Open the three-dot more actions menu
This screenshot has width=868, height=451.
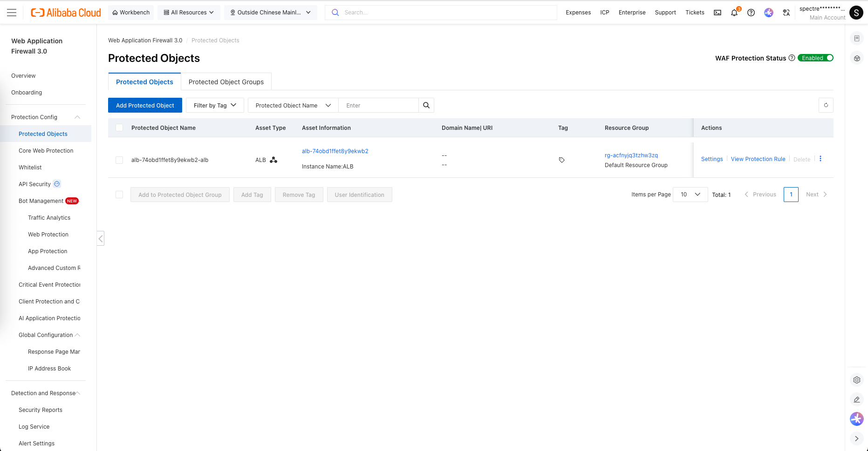click(x=820, y=159)
